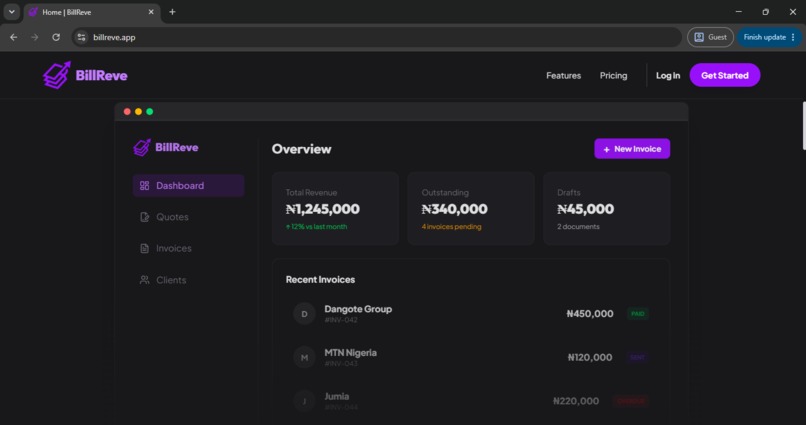
Task: Click the Dashboard grid icon in the sidebar
Action: pyautogui.click(x=144, y=186)
